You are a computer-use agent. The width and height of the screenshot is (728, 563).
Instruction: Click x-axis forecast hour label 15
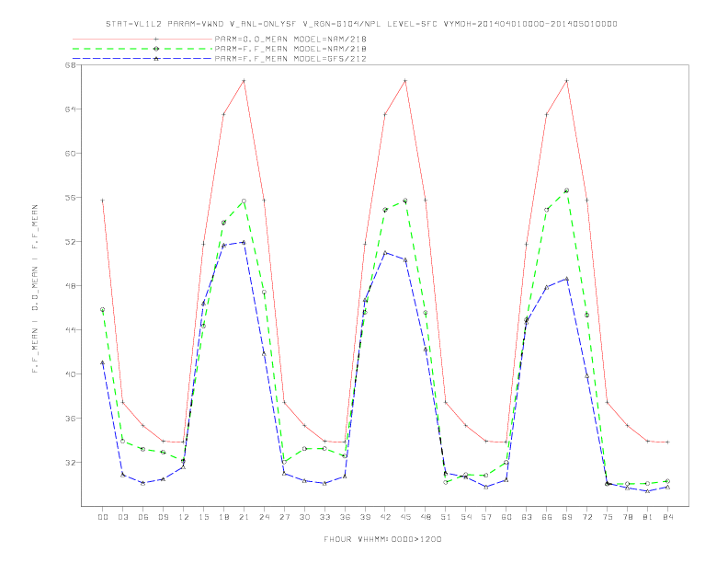(x=203, y=517)
